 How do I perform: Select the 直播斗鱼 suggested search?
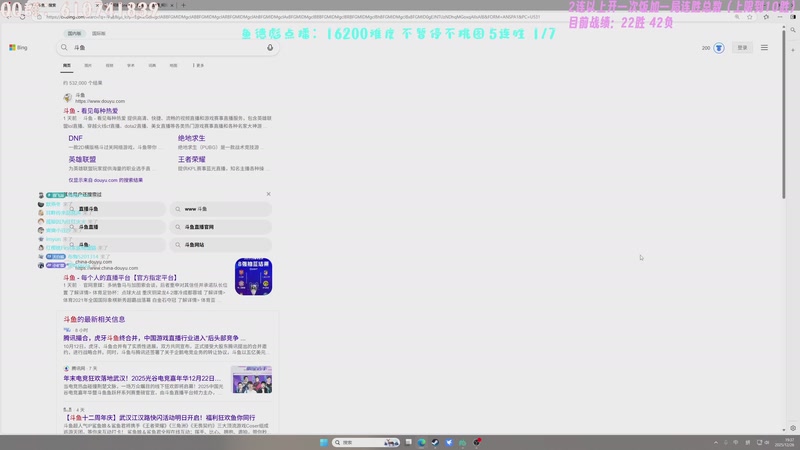(116, 209)
